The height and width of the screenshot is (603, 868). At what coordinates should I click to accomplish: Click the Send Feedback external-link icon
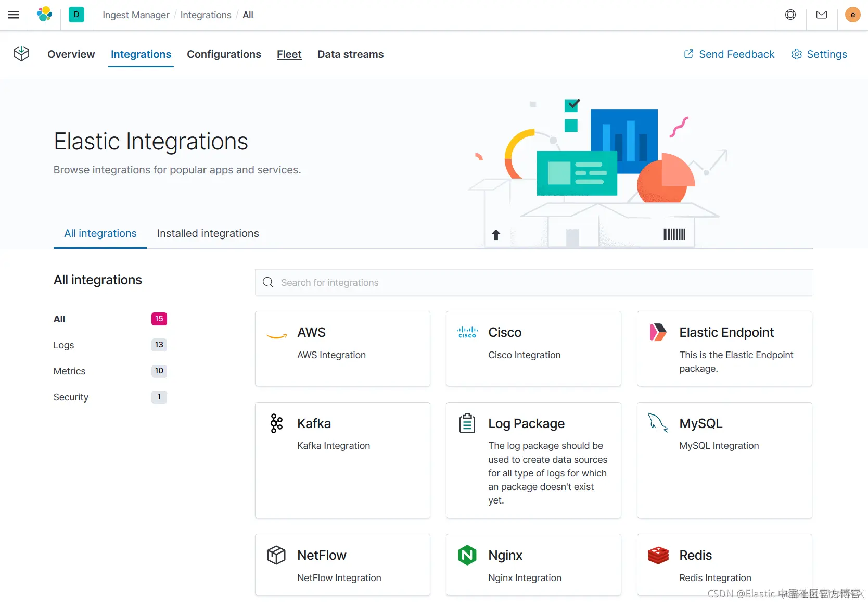coord(688,54)
